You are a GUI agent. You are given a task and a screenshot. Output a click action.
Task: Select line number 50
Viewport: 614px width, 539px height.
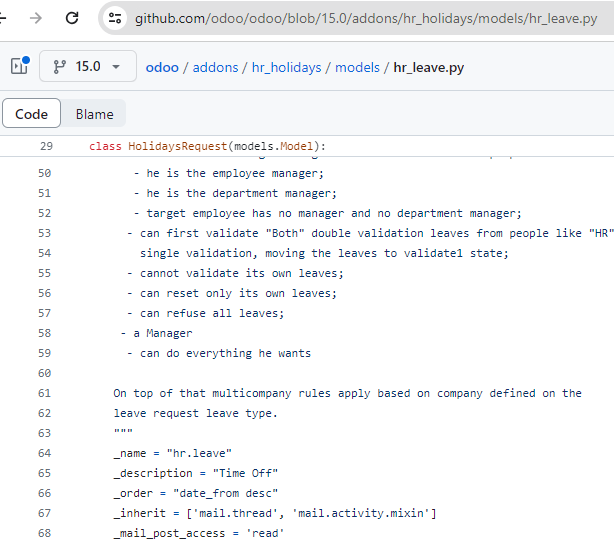pyautogui.click(x=45, y=173)
